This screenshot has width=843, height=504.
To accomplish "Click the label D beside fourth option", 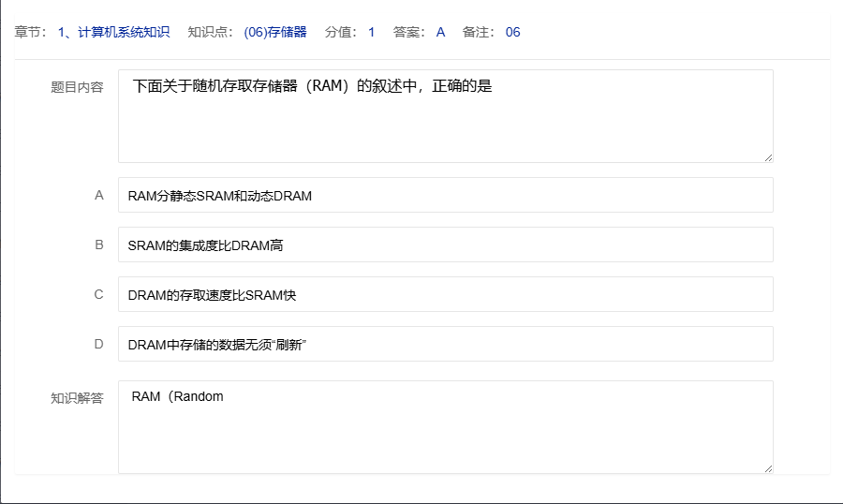I will tap(98, 345).
